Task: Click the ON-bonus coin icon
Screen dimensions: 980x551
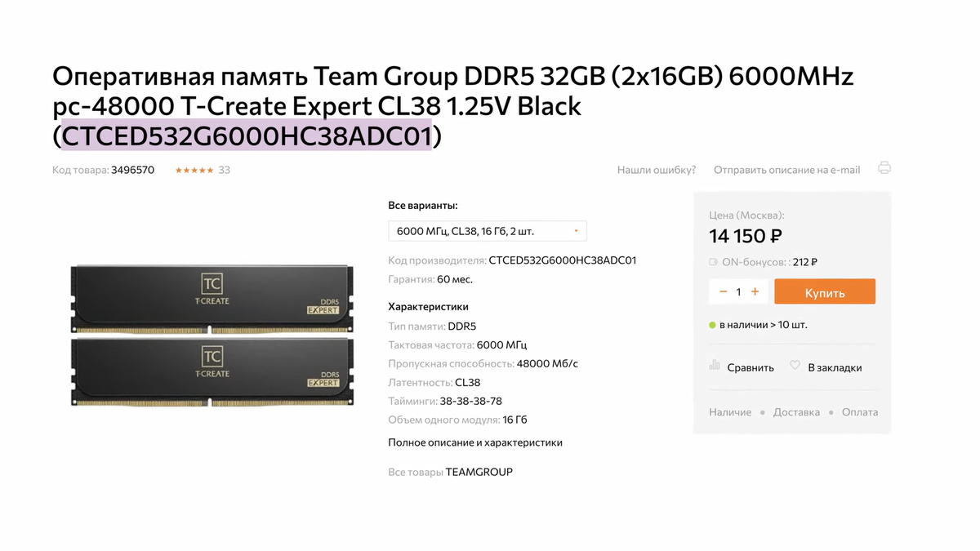Action: tap(714, 262)
